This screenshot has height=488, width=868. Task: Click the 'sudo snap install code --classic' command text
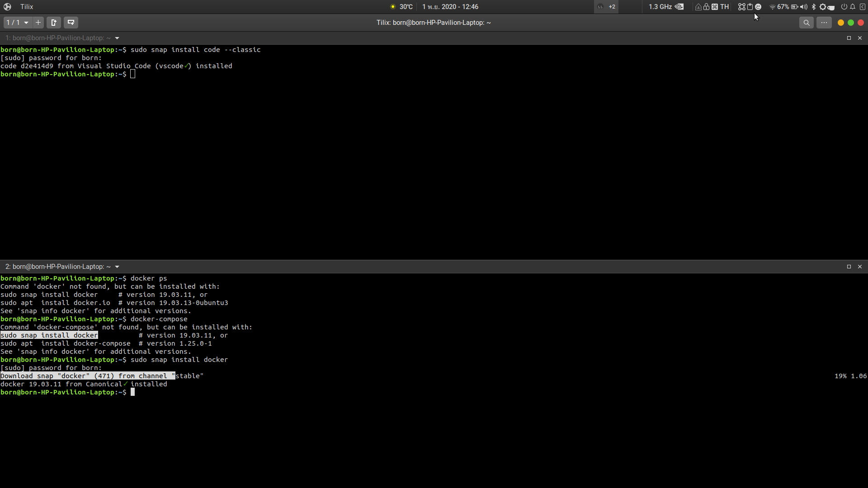(196, 50)
